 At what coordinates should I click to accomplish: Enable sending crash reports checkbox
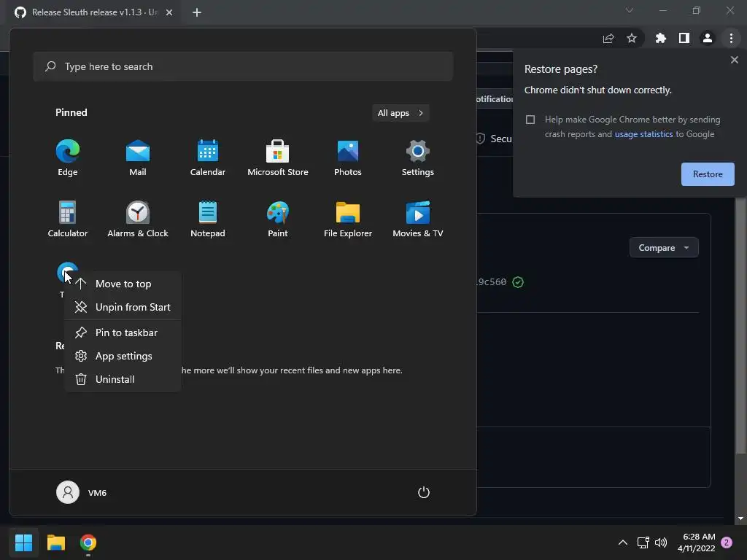point(530,120)
